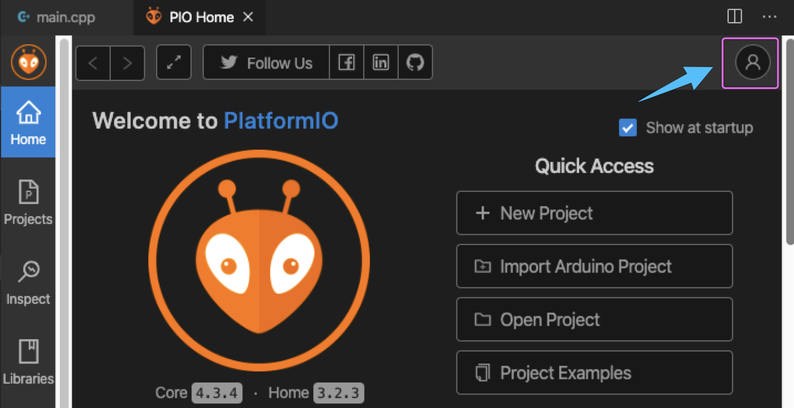Open the Home sidebar section
This screenshot has height=408, width=794.
28,122
